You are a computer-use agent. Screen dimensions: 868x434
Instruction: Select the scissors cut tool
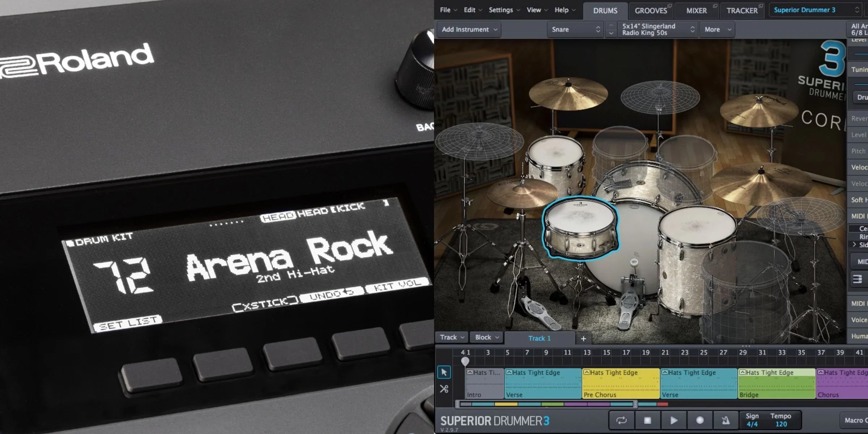(x=444, y=389)
